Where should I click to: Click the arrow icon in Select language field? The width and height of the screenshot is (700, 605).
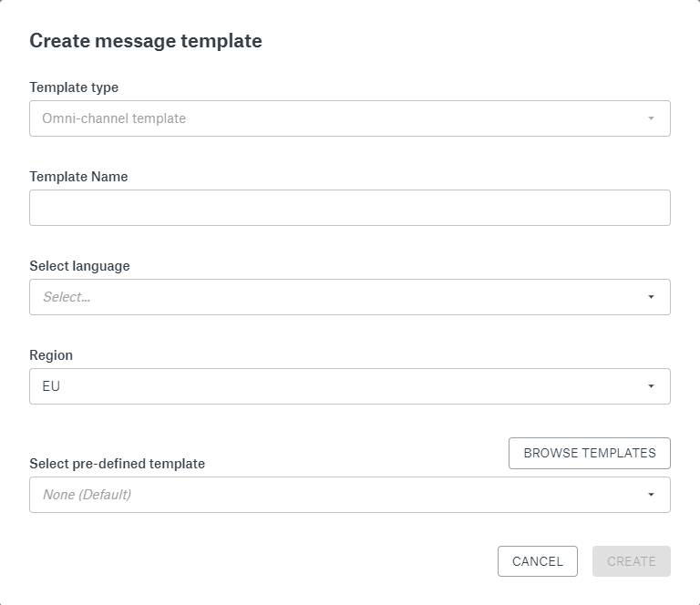[x=651, y=297]
